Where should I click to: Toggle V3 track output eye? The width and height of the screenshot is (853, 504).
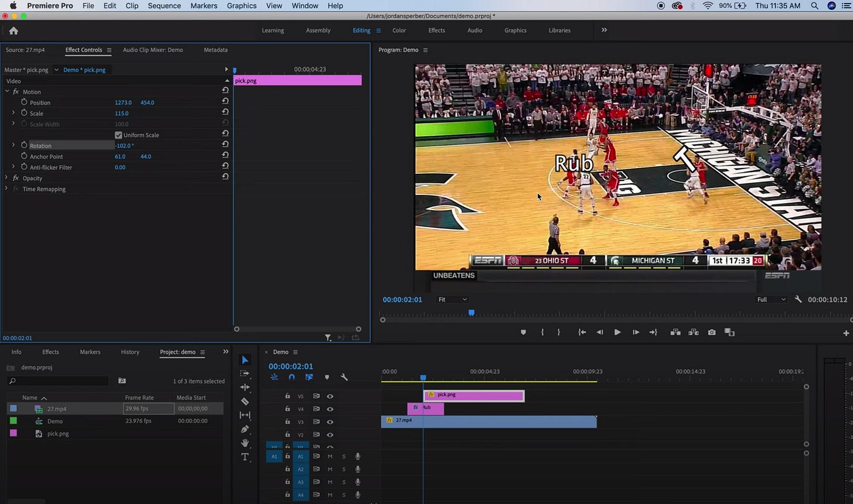click(x=330, y=422)
